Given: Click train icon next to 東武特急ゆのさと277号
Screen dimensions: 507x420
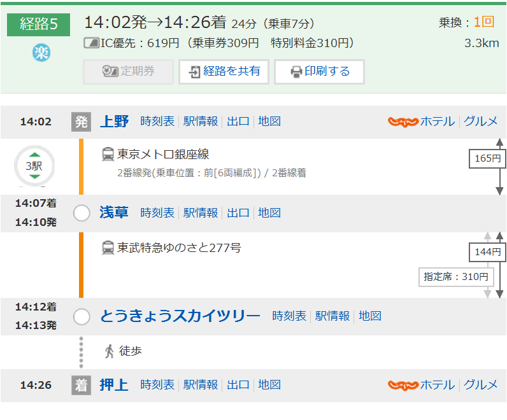Looking at the screenshot, I should 108,248.
